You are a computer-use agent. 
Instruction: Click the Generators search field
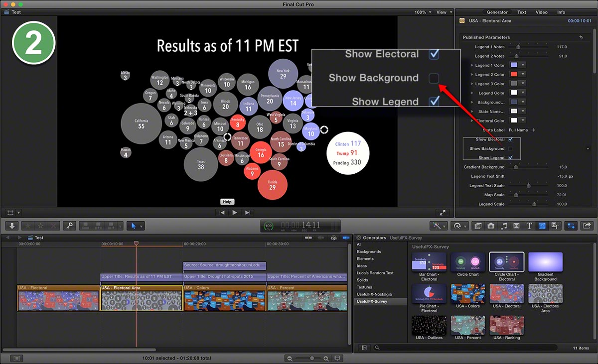click(465, 348)
